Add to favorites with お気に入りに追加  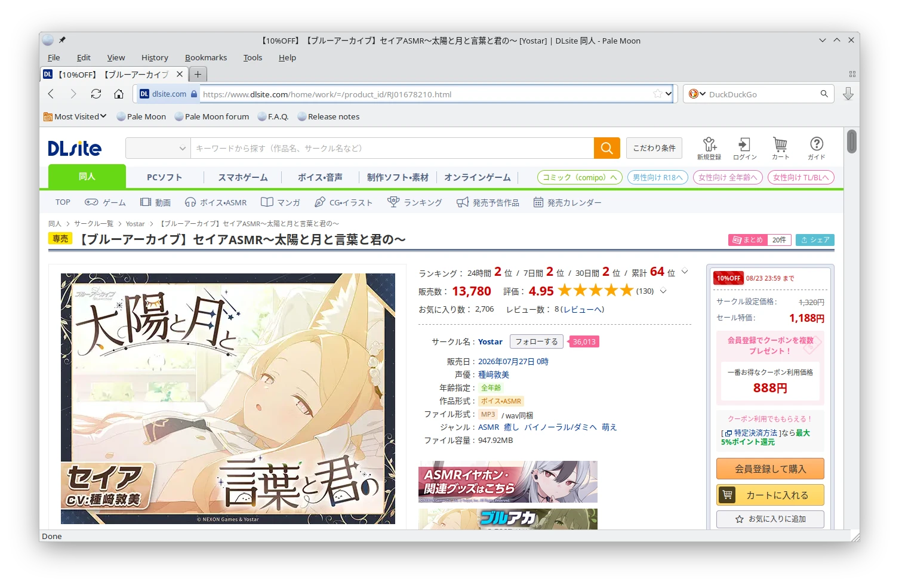[770, 519]
